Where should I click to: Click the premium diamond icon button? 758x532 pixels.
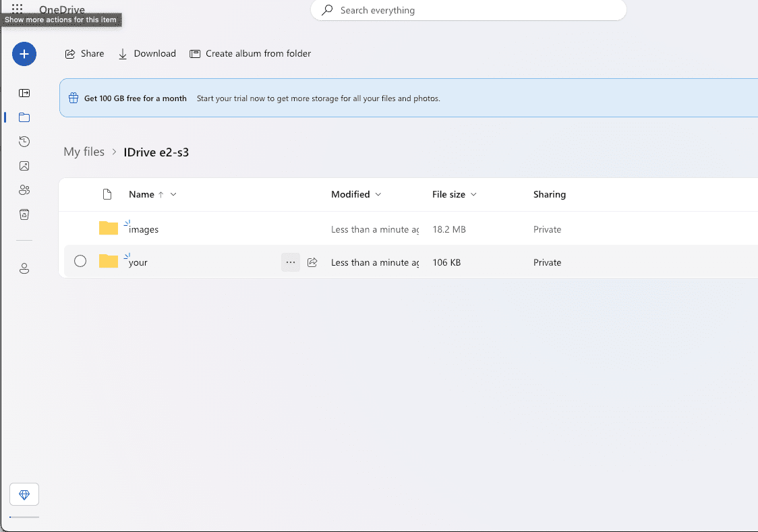pyautogui.click(x=24, y=494)
